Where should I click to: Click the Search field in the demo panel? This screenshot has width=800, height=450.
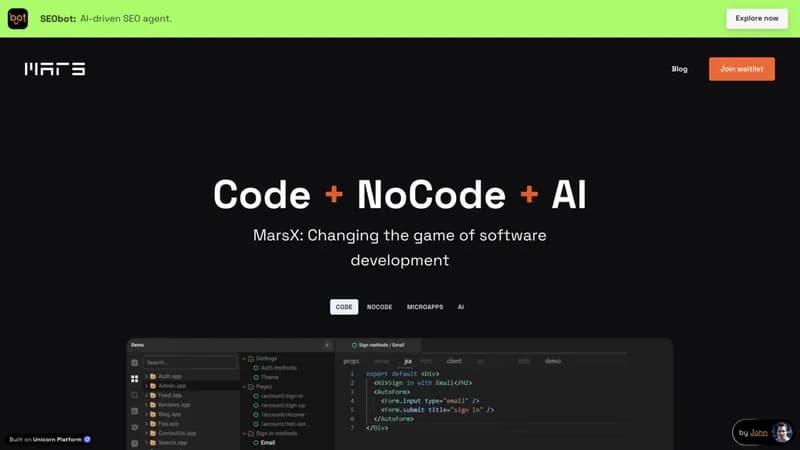click(x=190, y=362)
